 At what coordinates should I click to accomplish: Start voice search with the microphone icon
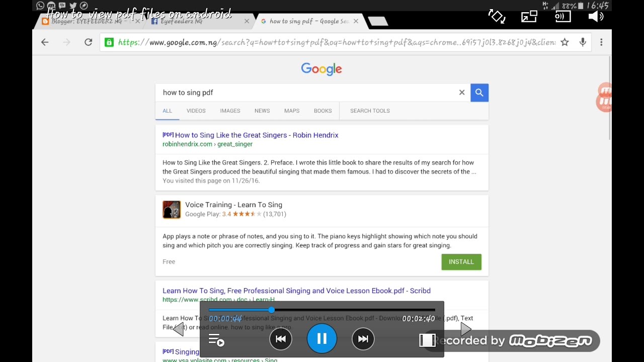point(583,42)
